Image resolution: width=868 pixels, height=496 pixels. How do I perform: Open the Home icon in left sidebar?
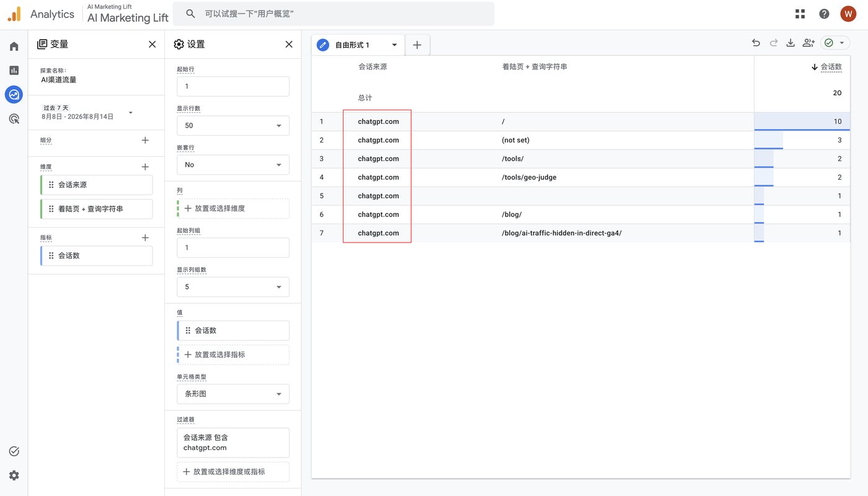[14, 46]
